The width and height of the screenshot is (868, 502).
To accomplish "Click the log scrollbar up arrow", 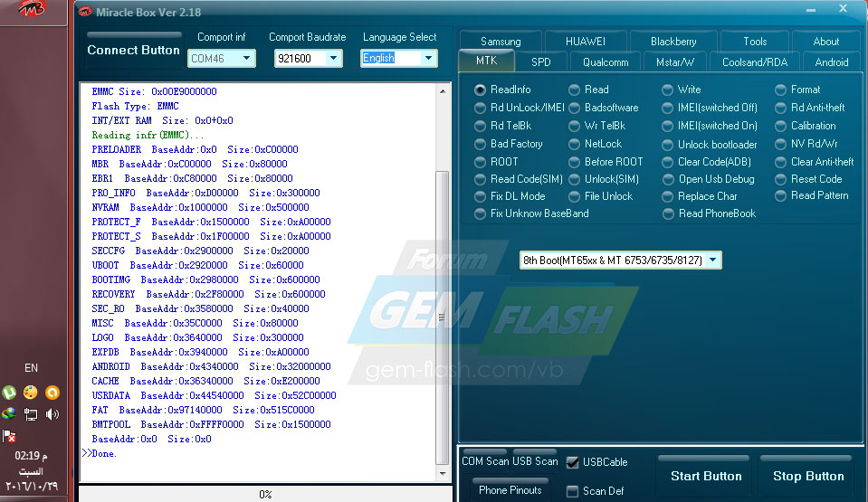I will (x=443, y=90).
